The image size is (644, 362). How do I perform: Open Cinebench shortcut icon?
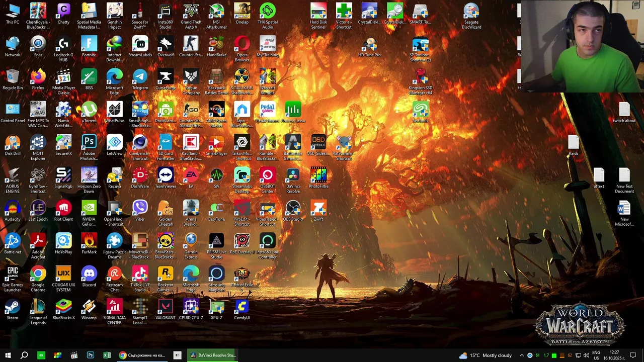(140, 147)
